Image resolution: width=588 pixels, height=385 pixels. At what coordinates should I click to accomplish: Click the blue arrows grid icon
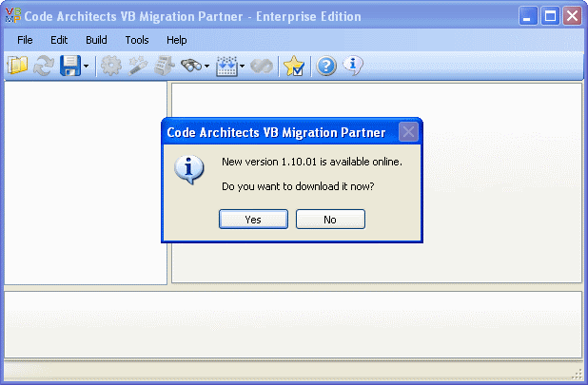coord(226,67)
